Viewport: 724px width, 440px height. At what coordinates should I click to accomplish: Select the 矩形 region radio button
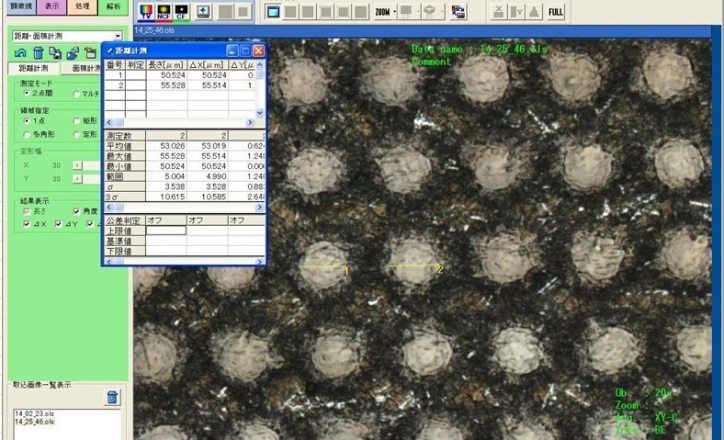tap(77, 121)
